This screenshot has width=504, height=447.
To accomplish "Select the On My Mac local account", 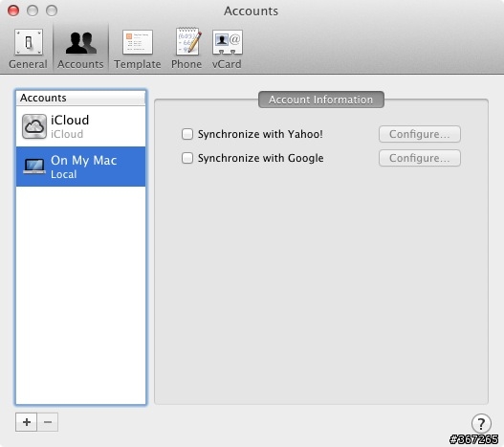I will point(80,167).
